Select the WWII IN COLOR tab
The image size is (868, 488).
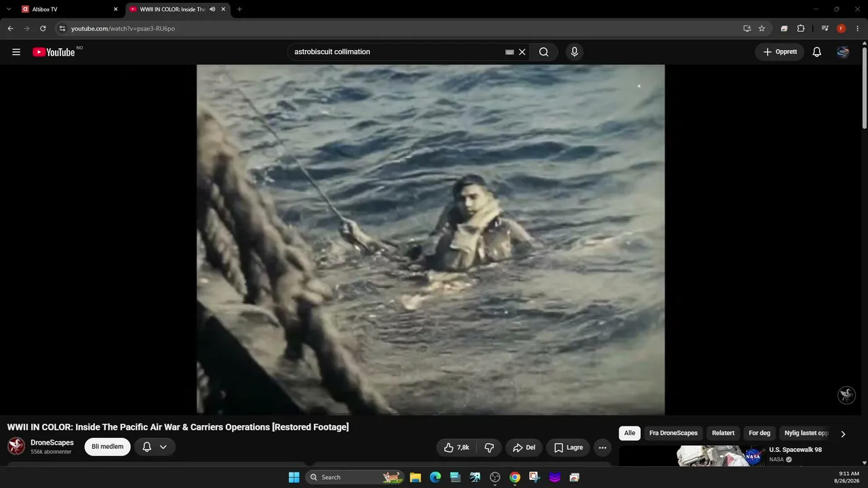(178, 9)
